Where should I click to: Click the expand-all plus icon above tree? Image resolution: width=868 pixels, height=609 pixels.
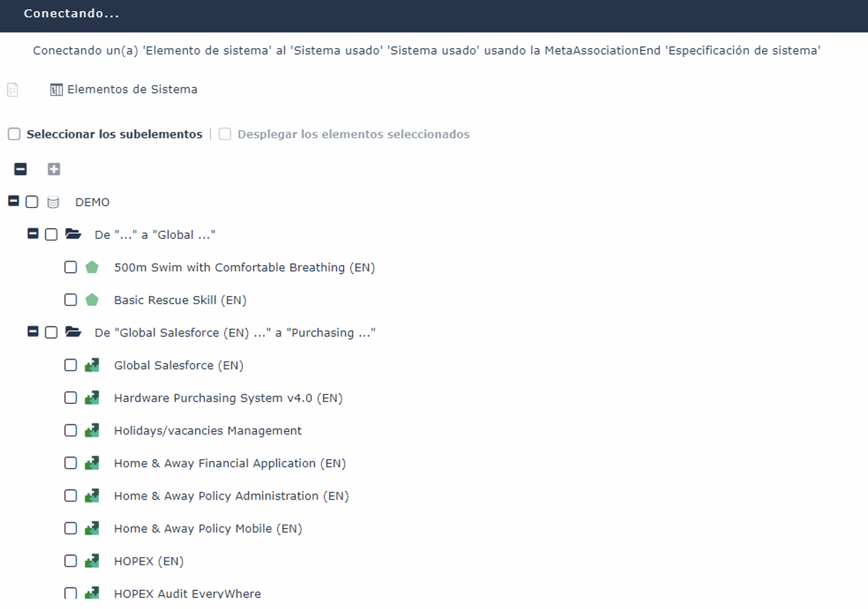tap(54, 169)
